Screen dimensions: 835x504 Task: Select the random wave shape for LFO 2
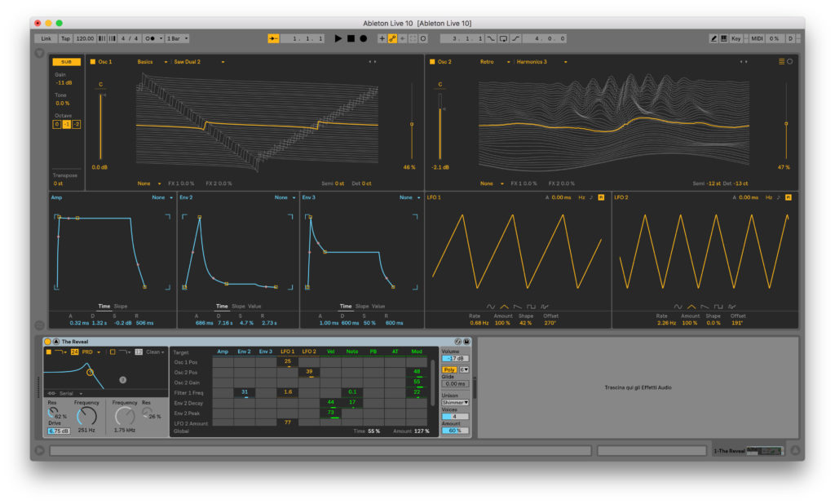[x=732, y=307]
